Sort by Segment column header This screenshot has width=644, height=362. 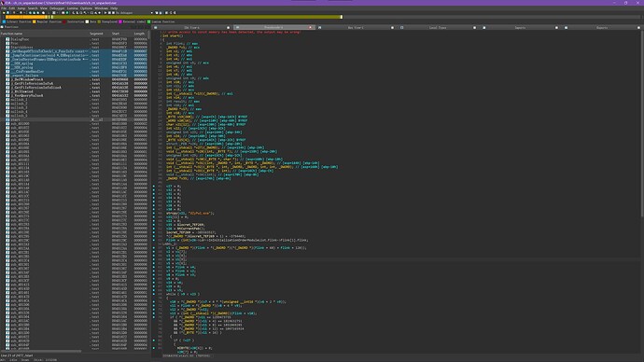pyautogui.click(x=100, y=34)
